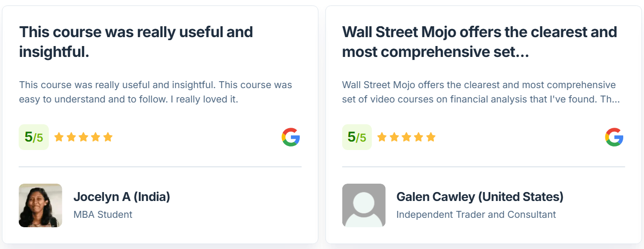Image resolution: width=644 pixels, height=249 pixels.
Task: Click the Google logo on Galen's review
Action: 614,137
